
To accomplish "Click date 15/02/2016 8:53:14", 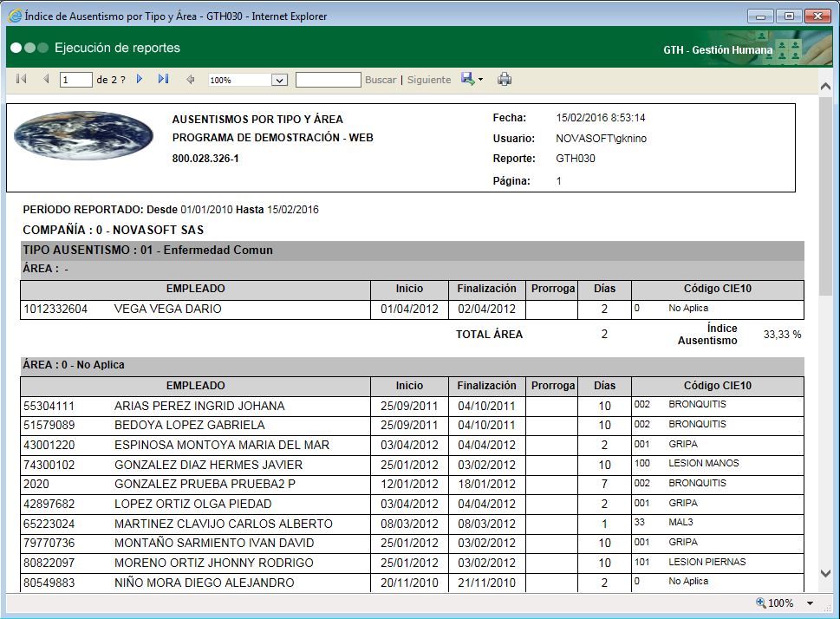I will [601, 117].
